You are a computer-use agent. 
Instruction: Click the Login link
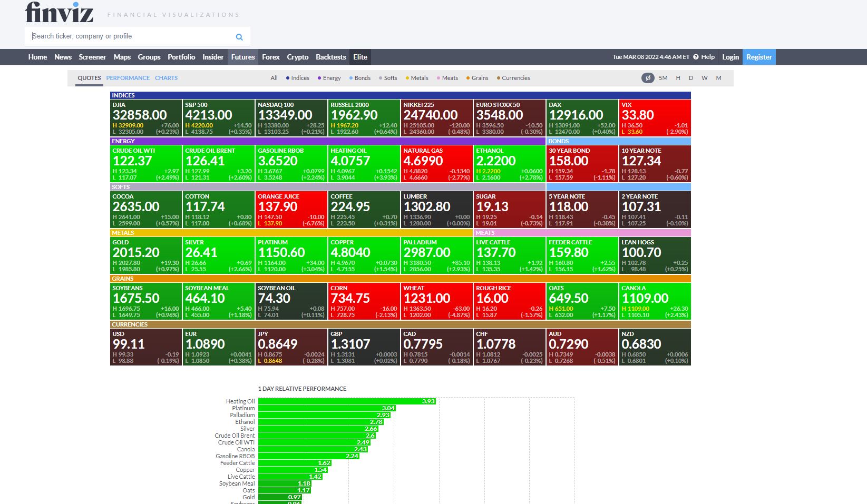[x=730, y=57]
